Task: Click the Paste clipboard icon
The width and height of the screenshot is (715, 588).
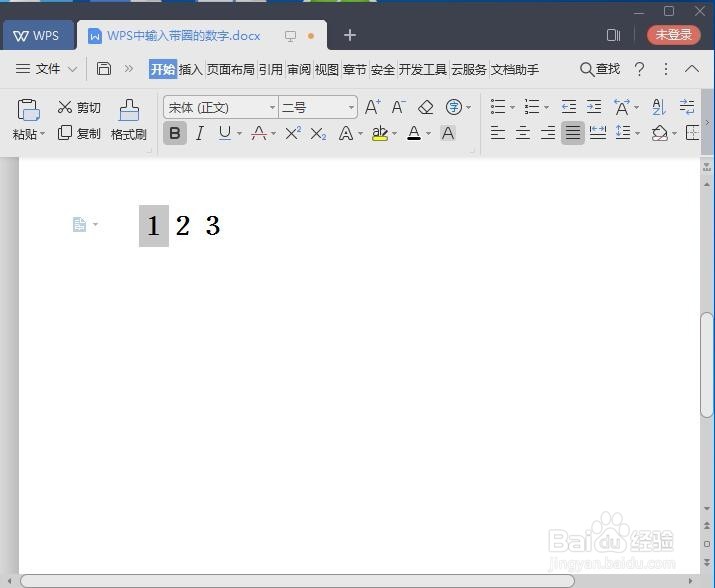Action: click(28, 110)
